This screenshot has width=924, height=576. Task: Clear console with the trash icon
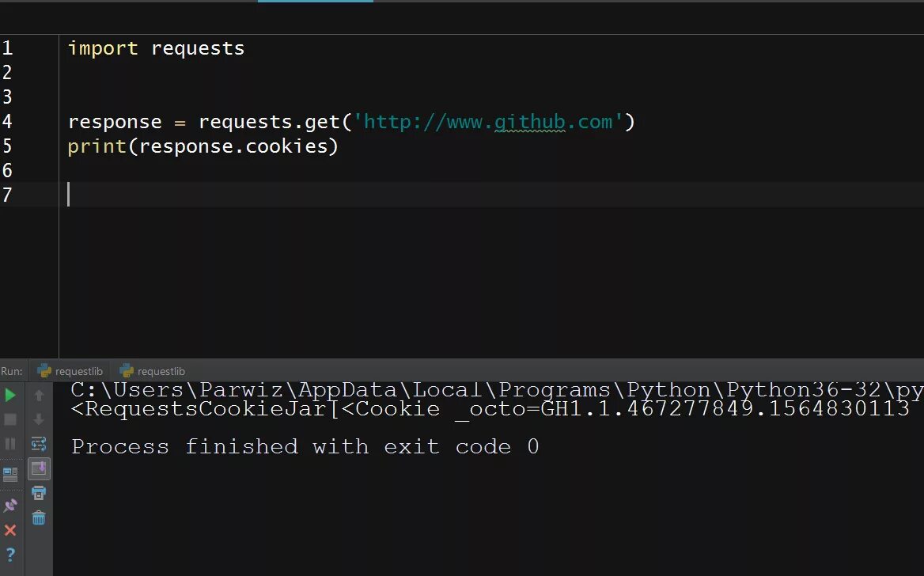[x=39, y=518]
